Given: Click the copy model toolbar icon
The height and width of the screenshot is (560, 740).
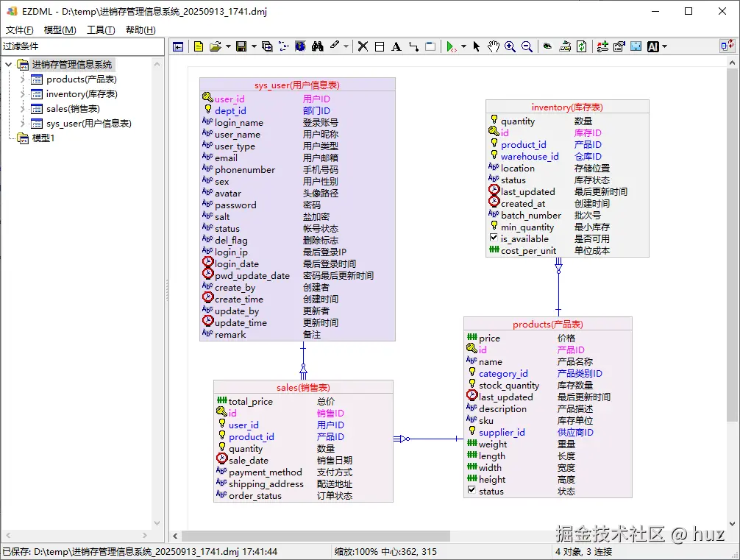Looking at the screenshot, I should (x=266, y=46).
